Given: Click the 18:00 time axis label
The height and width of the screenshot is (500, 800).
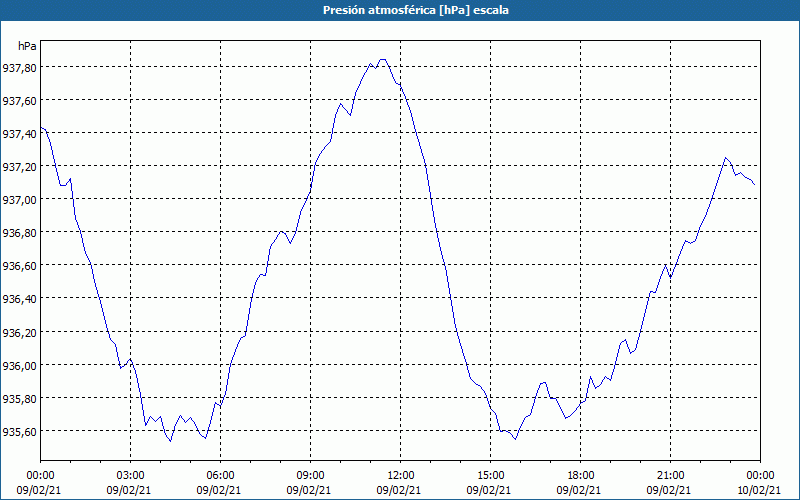Looking at the screenshot, I should click(x=581, y=476).
